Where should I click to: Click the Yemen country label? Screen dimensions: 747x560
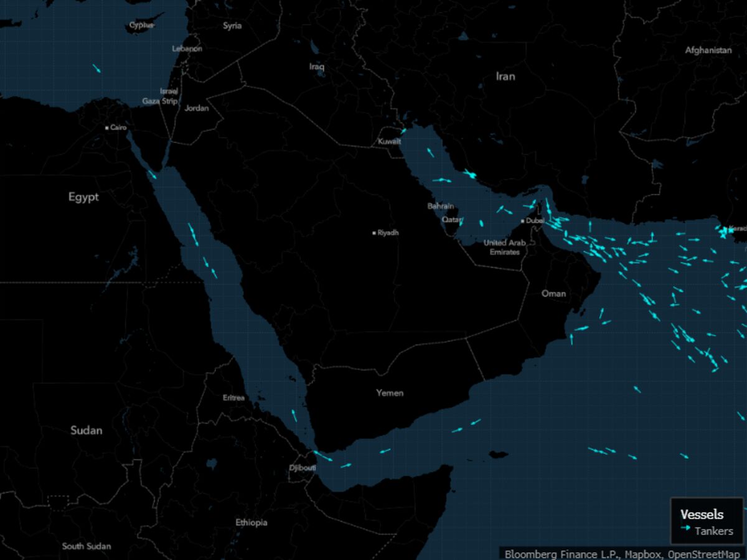[x=390, y=393]
